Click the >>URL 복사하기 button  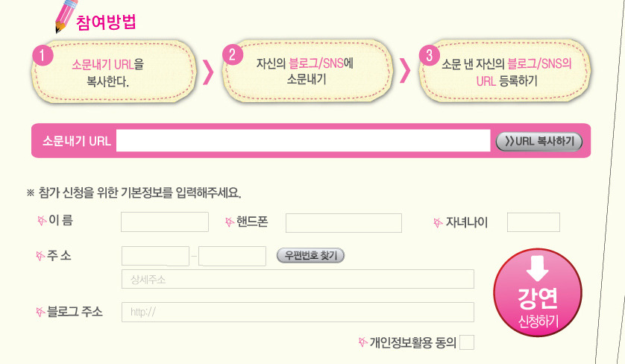[x=539, y=142]
